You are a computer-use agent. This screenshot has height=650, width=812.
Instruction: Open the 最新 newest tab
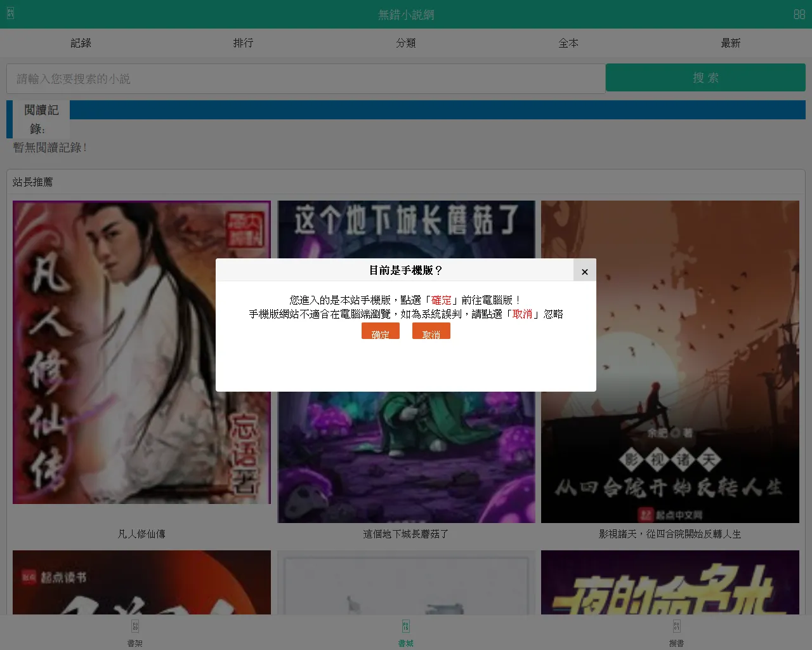731,43
